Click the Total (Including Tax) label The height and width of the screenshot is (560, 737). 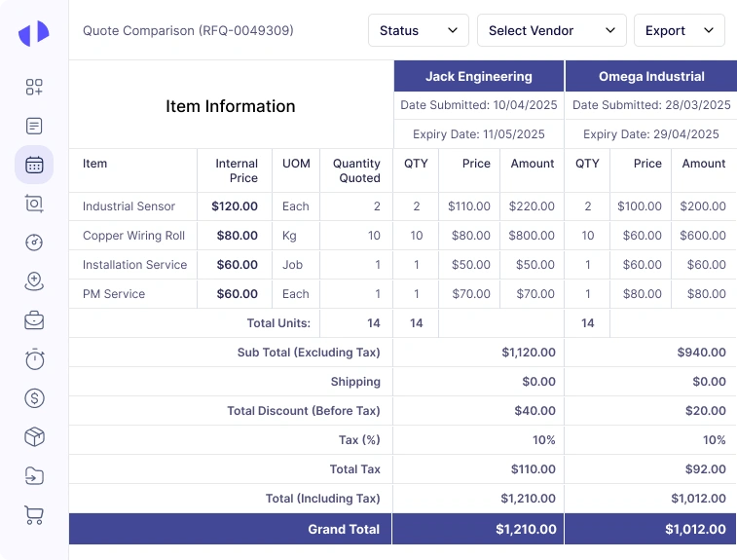[x=323, y=498]
